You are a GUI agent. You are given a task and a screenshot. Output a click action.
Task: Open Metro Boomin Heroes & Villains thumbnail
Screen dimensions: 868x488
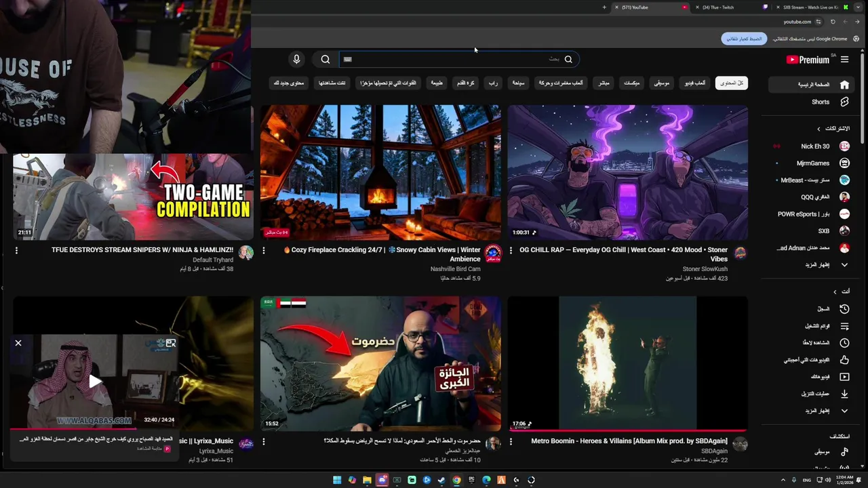click(x=627, y=363)
